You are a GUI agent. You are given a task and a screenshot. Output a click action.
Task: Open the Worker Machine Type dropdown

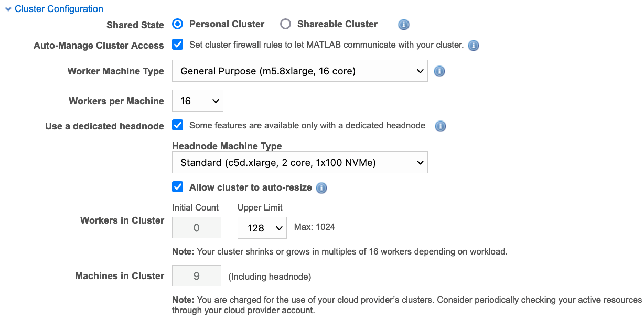click(x=299, y=71)
